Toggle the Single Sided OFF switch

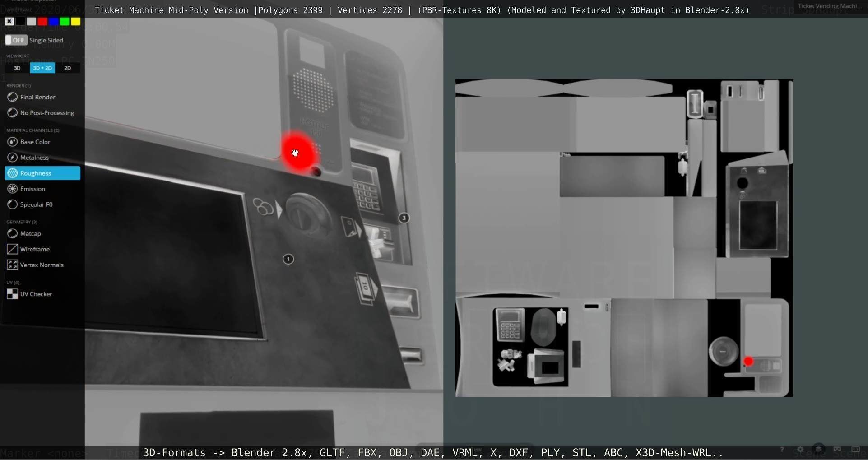coord(16,40)
